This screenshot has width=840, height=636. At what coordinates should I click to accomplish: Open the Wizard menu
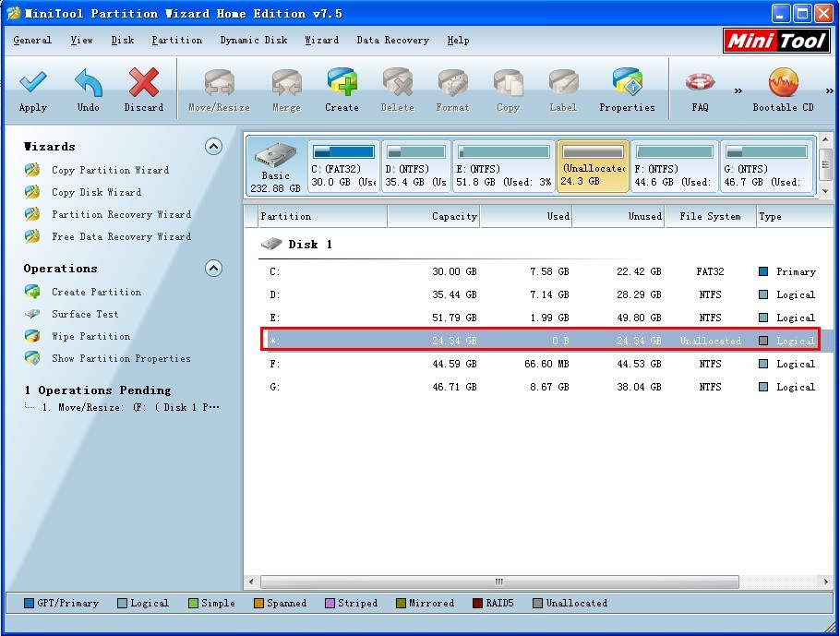(x=322, y=41)
